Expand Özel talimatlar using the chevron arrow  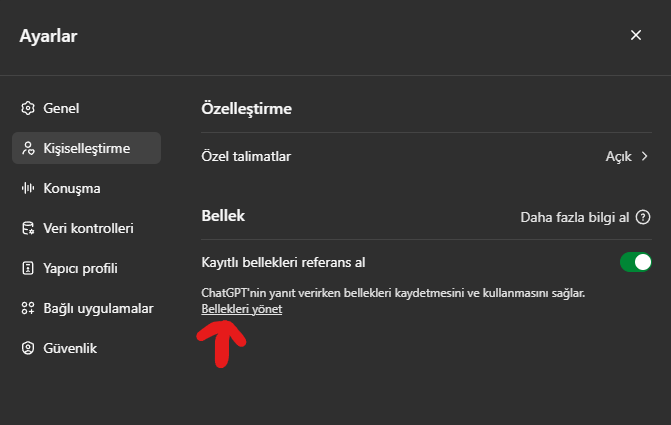(x=645, y=156)
